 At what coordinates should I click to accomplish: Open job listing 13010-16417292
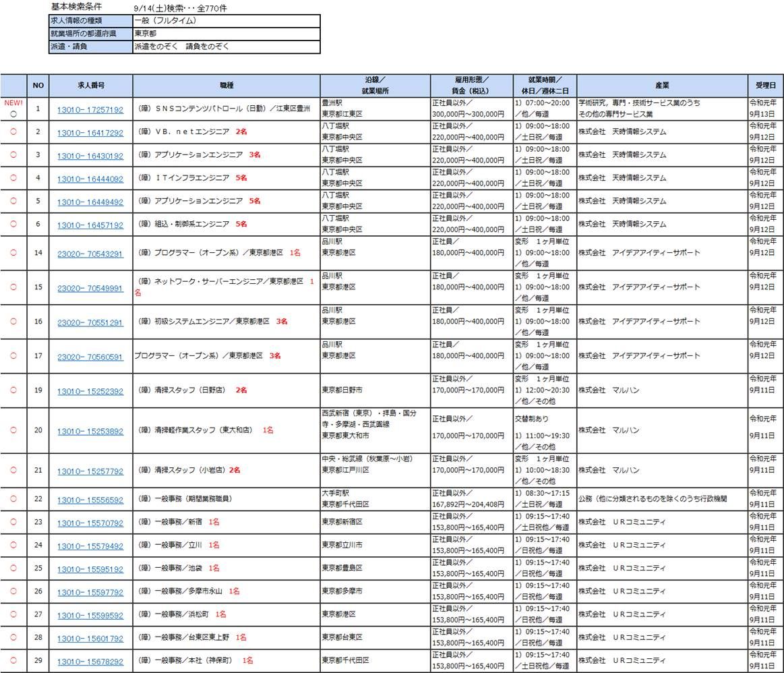click(x=90, y=132)
